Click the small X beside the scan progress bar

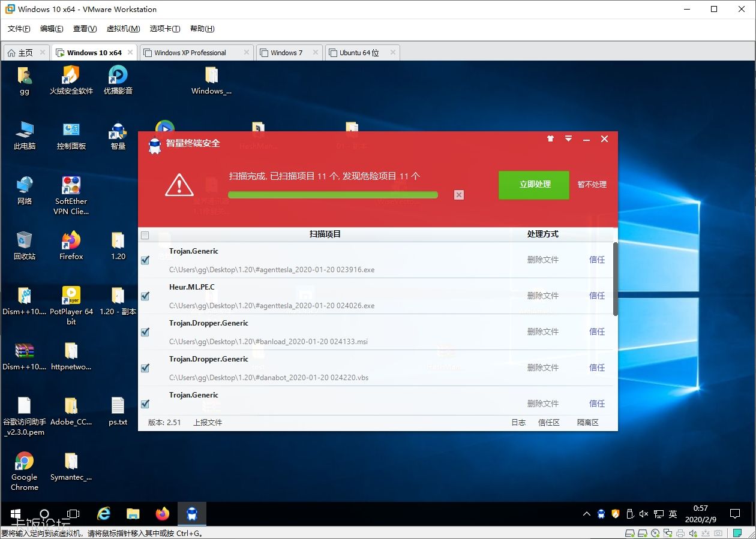pyautogui.click(x=459, y=195)
